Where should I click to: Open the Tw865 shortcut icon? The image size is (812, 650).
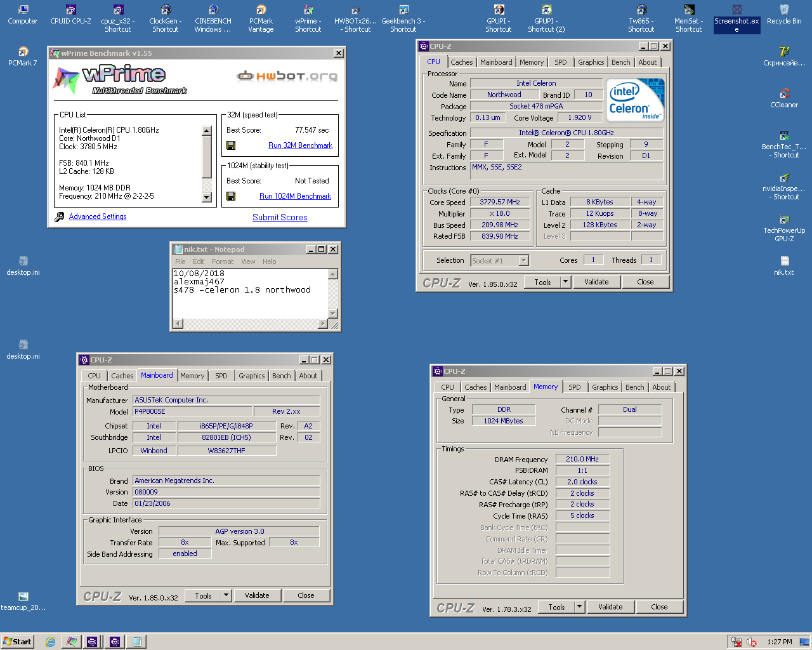[641, 18]
